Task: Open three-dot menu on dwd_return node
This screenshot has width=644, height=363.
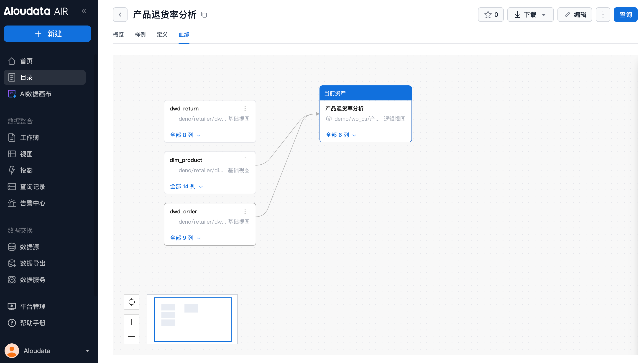Action: pos(245,108)
